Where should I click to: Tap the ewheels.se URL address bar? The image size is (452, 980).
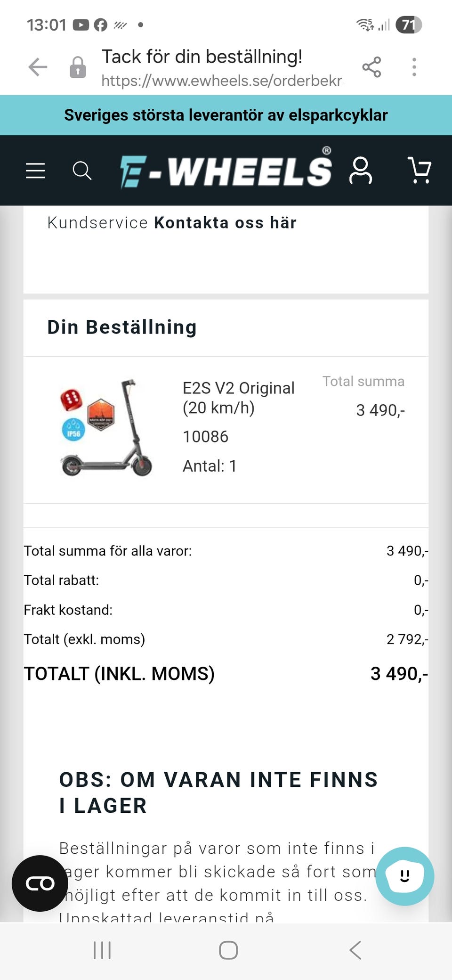[222, 81]
